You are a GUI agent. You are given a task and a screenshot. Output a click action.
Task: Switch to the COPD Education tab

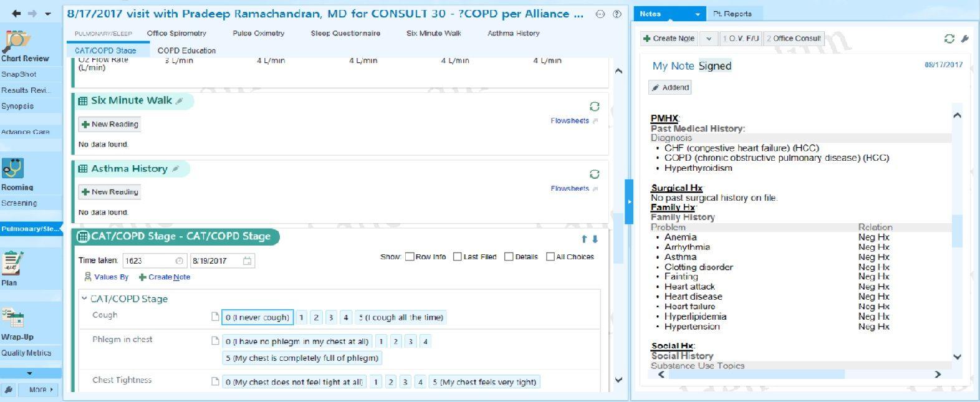pos(186,50)
